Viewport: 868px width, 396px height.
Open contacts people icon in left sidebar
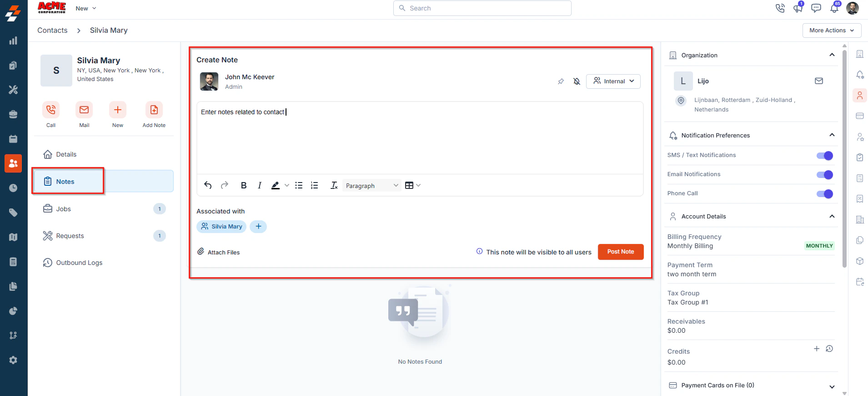(13, 163)
